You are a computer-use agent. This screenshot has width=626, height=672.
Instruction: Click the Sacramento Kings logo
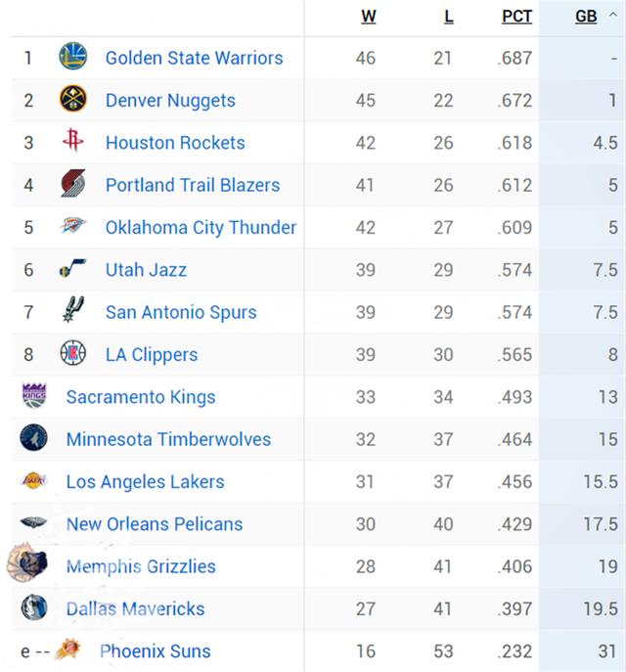click(34, 395)
